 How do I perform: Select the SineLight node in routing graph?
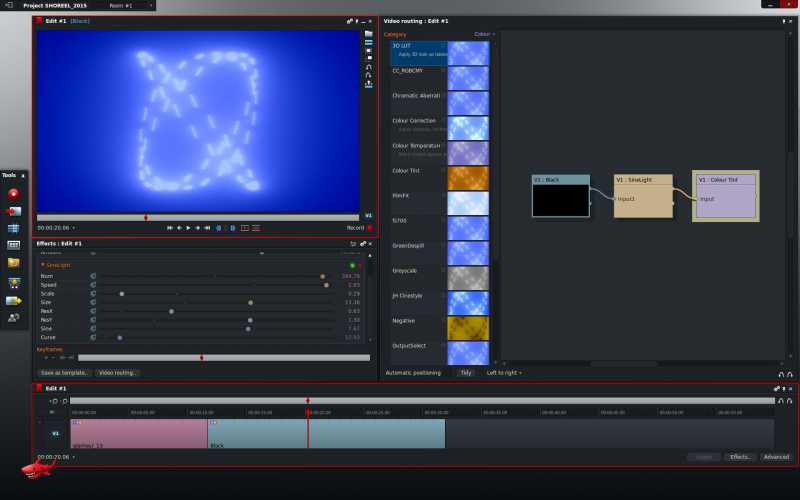pyautogui.click(x=643, y=195)
